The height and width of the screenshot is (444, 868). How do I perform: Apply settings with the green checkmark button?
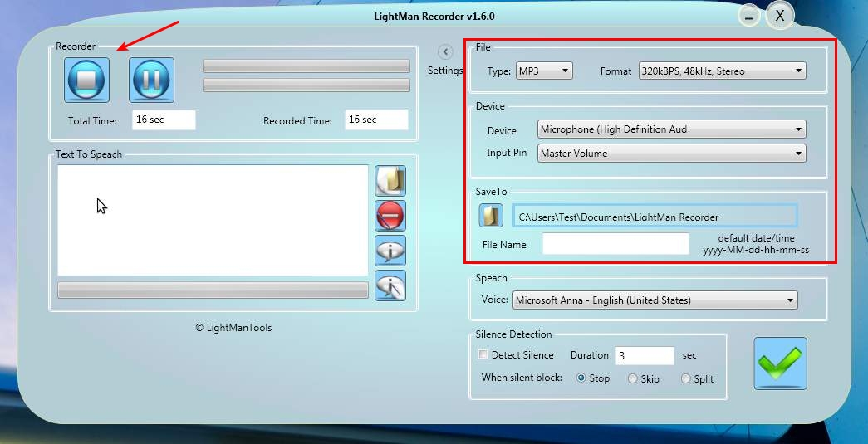780,363
